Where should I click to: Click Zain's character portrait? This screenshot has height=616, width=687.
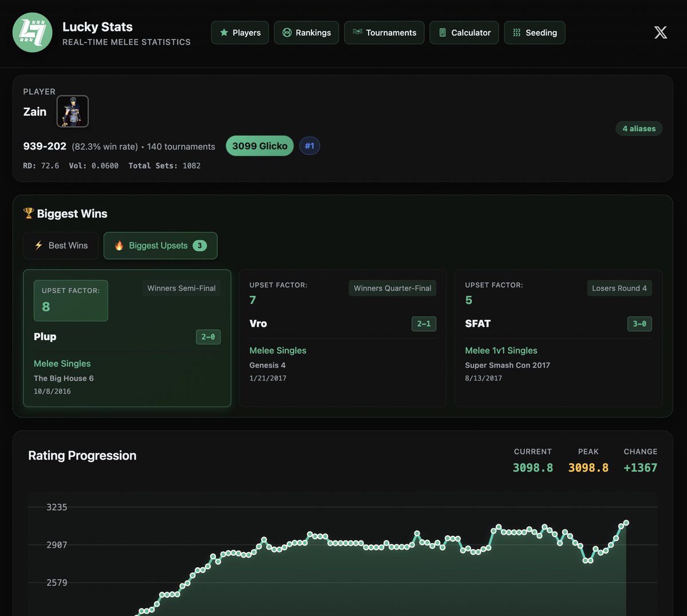point(73,111)
